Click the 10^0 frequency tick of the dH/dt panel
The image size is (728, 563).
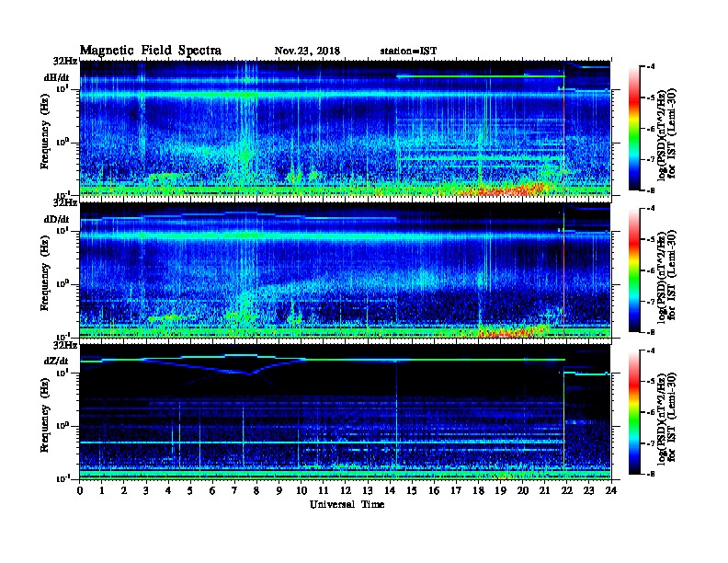click(x=63, y=142)
